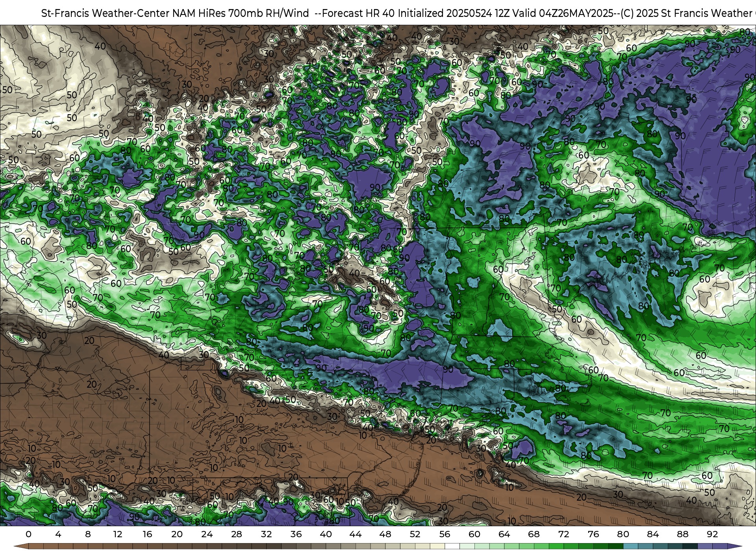Click the colorbar tick label '72'

pyautogui.click(x=563, y=534)
